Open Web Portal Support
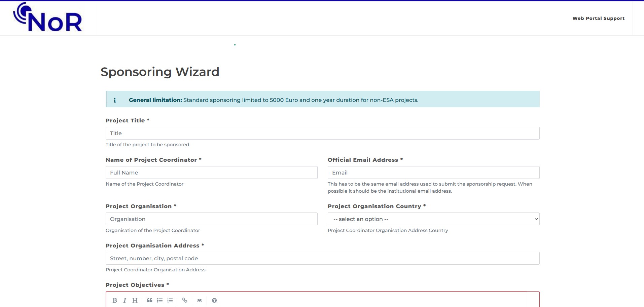 pyautogui.click(x=598, y=18)
